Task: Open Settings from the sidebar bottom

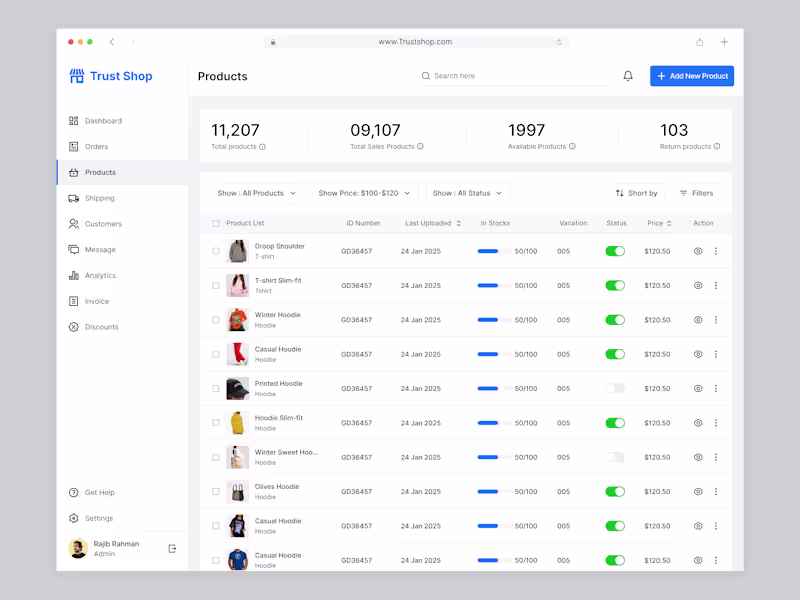Action: coord(122,518)
